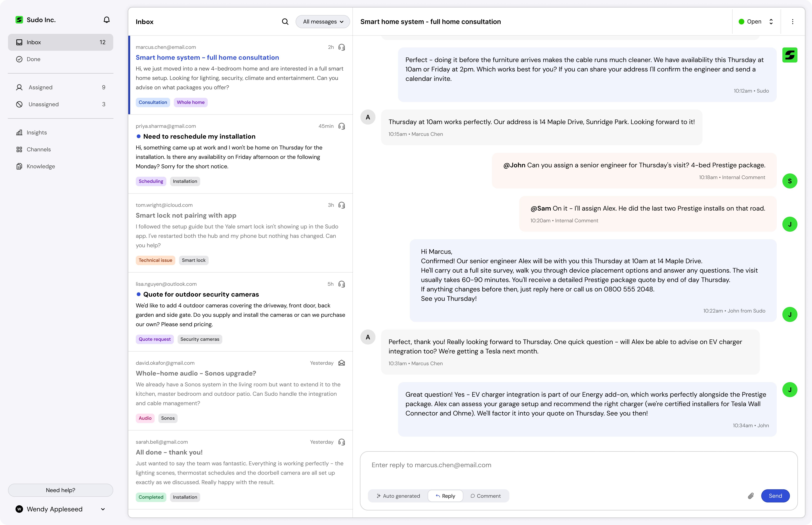
Task: Open the Done folder
Action: pyautogui.click(x=61, y=59)
